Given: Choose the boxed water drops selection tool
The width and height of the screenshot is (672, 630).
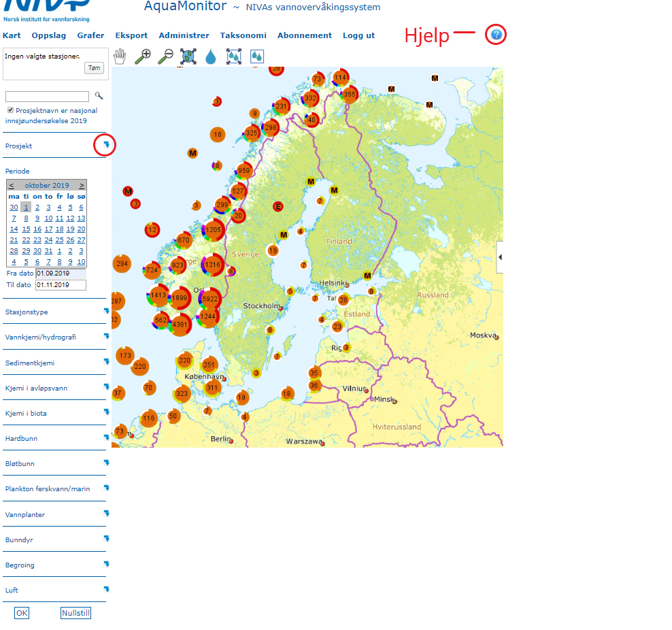Looking at the screenshot, I should pyautogui.click(x=234, y=56).
